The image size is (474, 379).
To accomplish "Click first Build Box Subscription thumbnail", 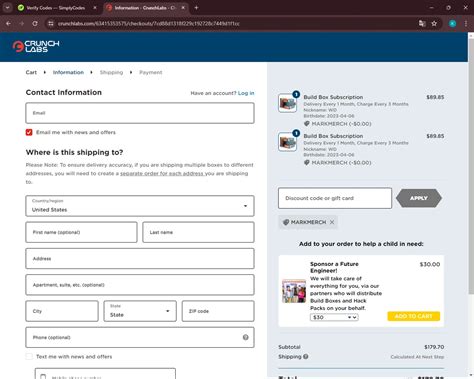I will (x=287, y=103).
